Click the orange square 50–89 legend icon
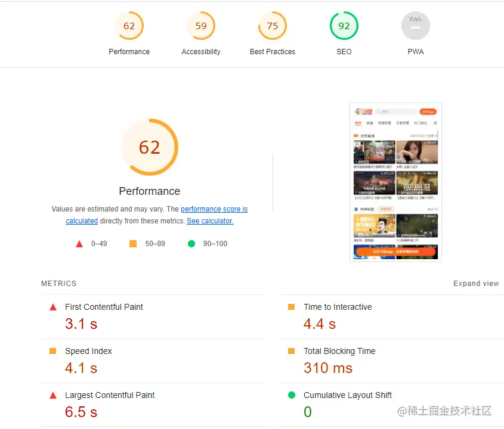 pos(133,244)
